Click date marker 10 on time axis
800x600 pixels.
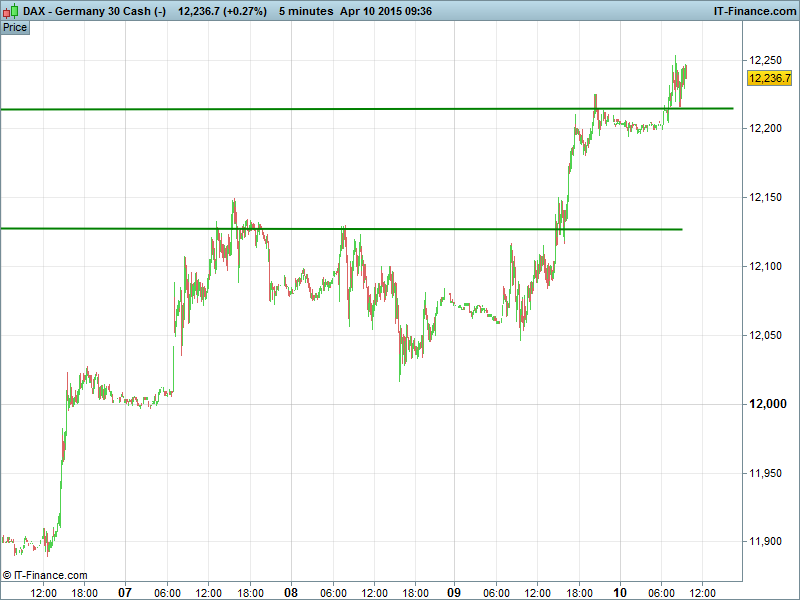click(620, 592)
